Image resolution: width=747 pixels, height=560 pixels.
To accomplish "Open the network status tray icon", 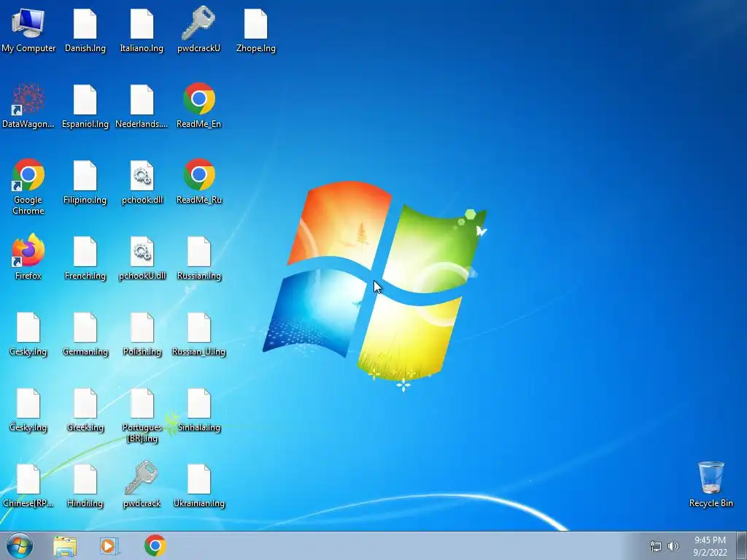I will click(656, 547).
